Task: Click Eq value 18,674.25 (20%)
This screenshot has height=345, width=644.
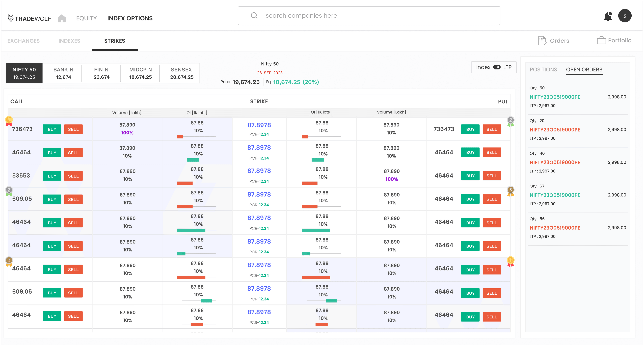Action: [x=296, y=82]
